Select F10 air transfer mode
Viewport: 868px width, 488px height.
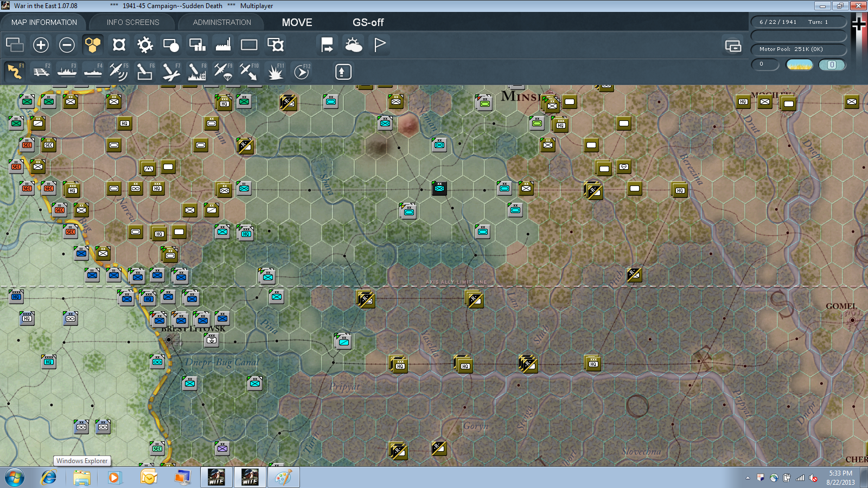coord(249,71)
